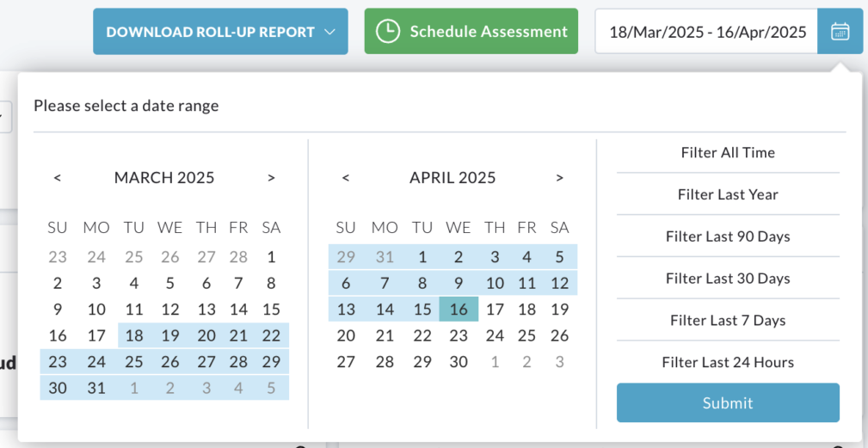Advance to next month from March 2025
Image resolution: width=868 pixels, height=448 pixels.
(x=271, y=178)
